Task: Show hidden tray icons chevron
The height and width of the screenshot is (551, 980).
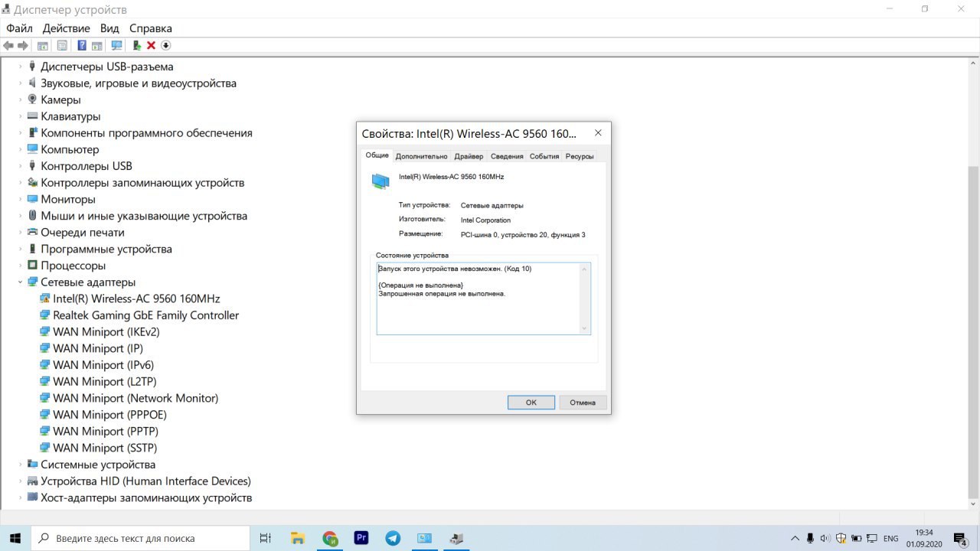Action: 795,538
